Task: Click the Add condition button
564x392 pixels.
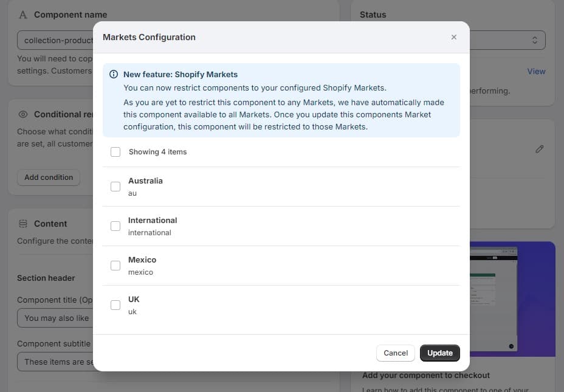Action: (49, 177)
